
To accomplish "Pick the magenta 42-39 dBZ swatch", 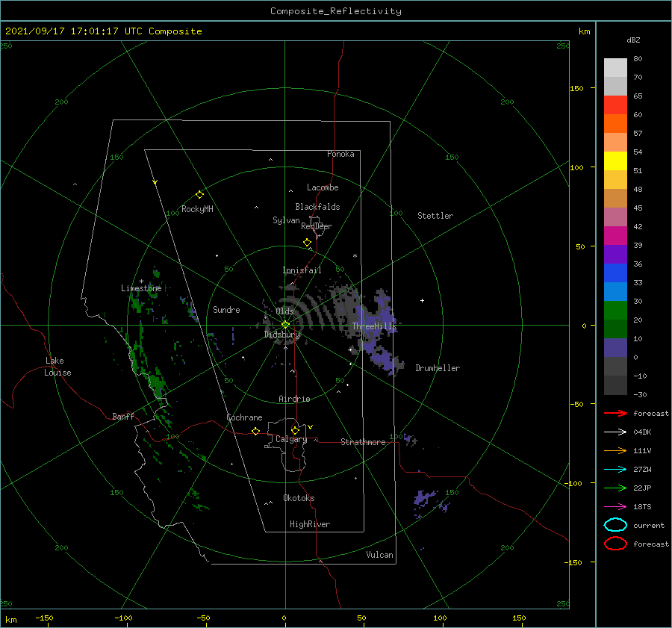I will coord(615,236).
